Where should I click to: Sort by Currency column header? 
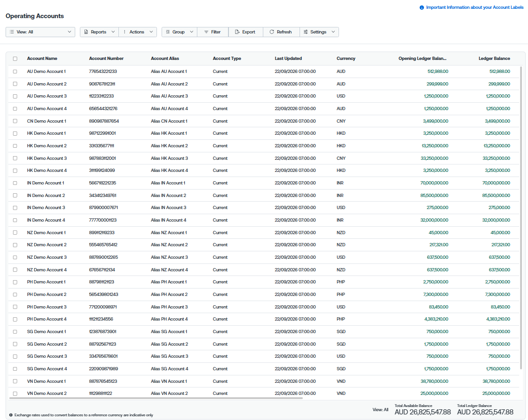tap(346, 59)
